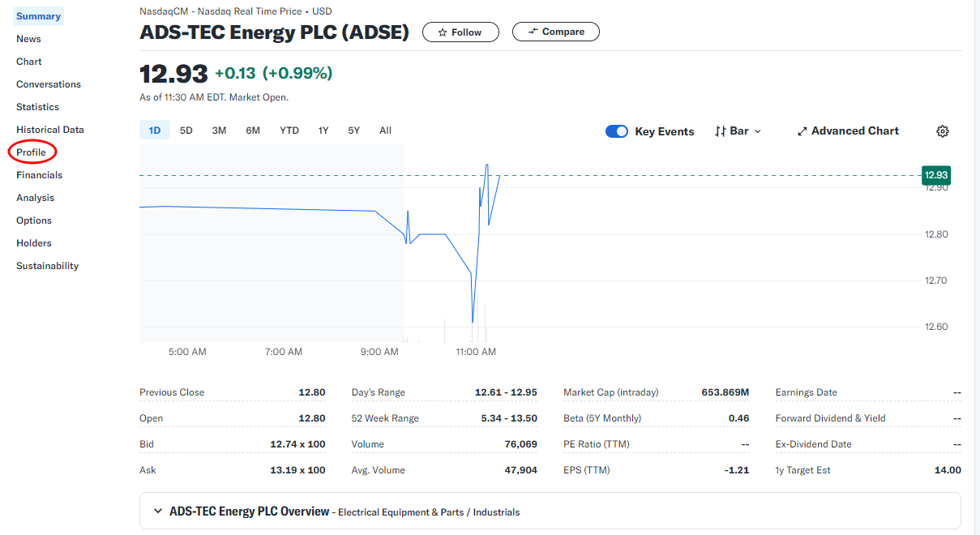Click the 52 Week Range label

[x=385, y=418]
